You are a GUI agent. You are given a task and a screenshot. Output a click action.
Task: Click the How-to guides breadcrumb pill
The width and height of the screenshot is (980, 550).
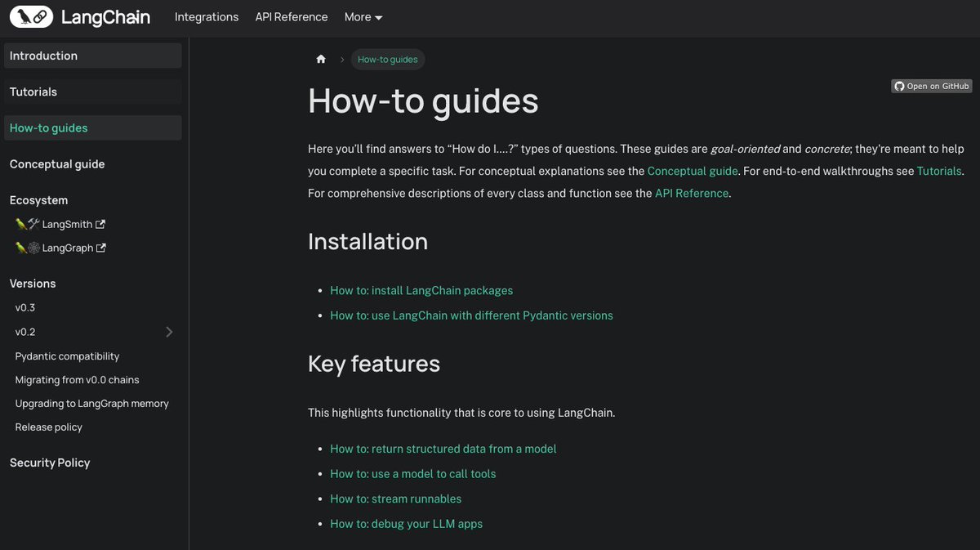(388, 59)
